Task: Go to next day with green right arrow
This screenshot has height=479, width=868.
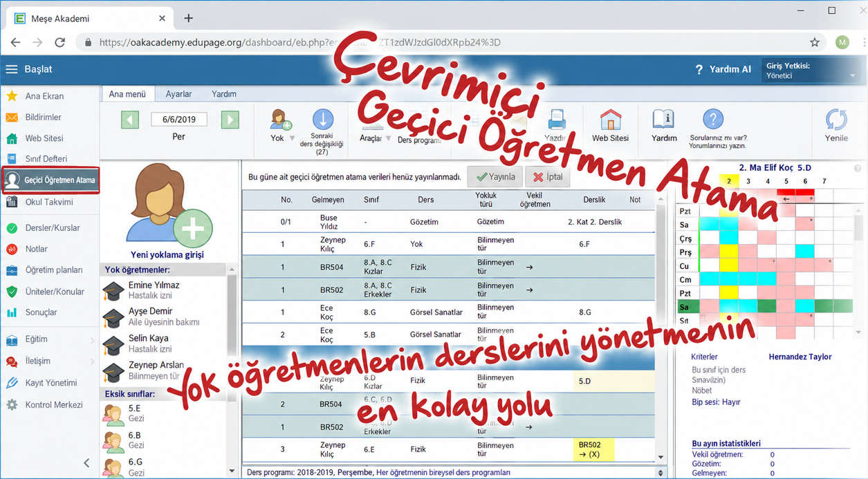Action: pos(230,120)
